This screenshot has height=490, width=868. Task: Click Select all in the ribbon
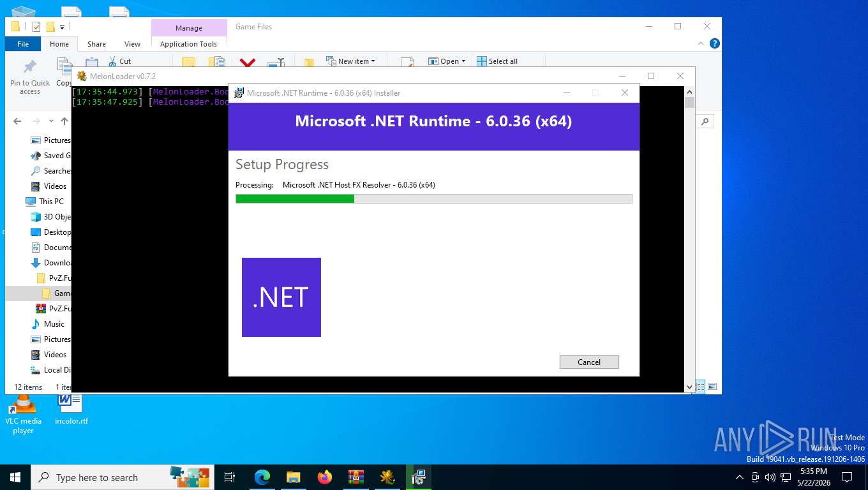click(x=497, y=61)
